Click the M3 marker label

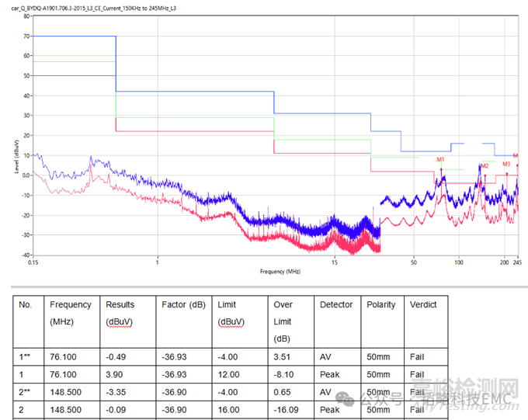[x=506, y=164]
